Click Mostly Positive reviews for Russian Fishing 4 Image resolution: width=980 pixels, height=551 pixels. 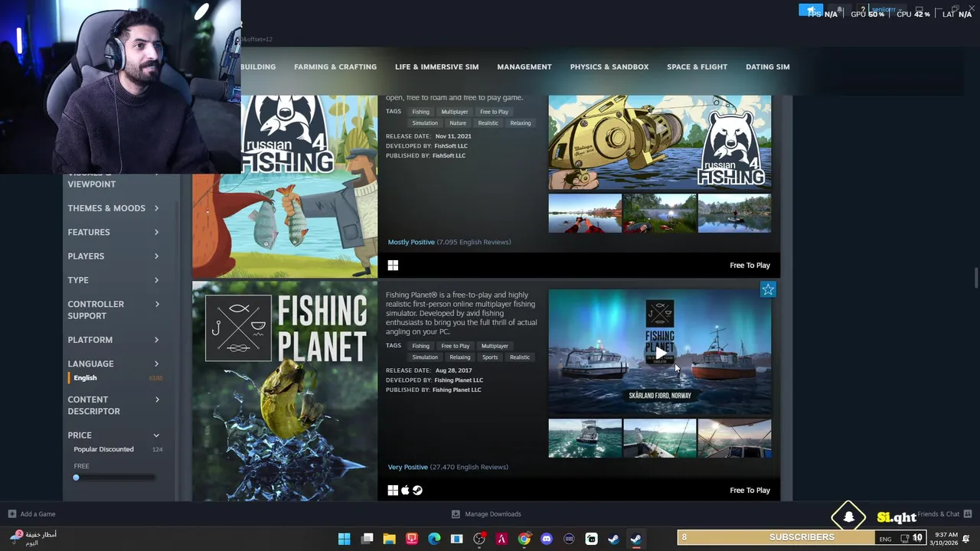tap(411, 242)
